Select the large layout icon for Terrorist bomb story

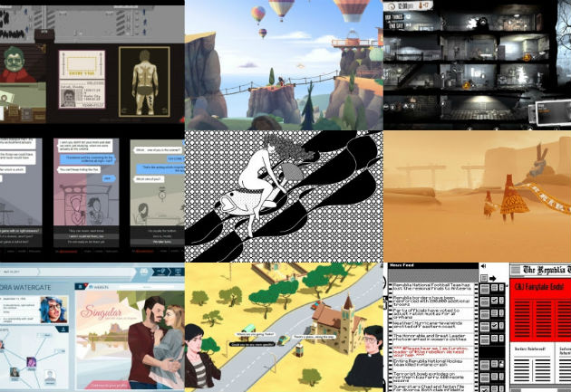click(485, 378)
